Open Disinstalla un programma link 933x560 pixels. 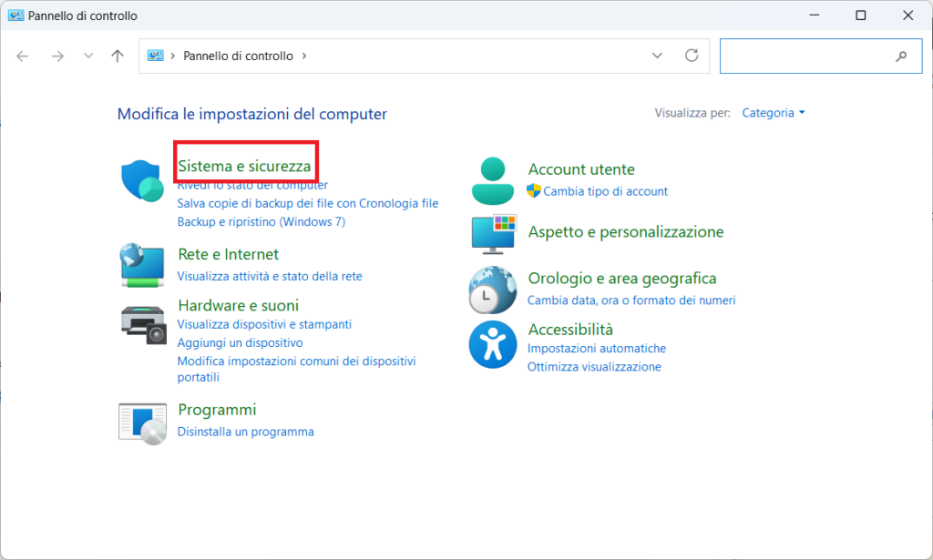245,432
